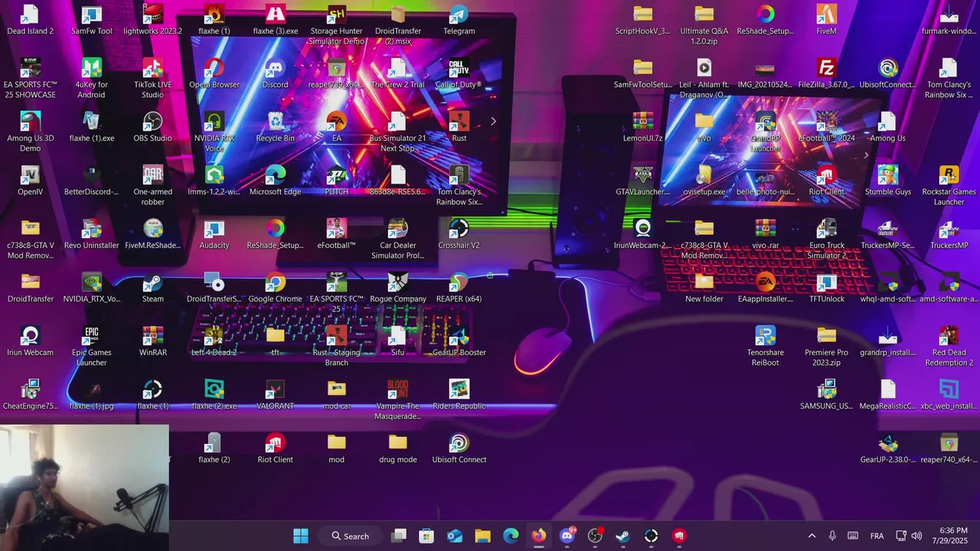Screen dimensions: 980x551
Task: Open the Steam shortcut on the desktop
Action: coord(152,289)
